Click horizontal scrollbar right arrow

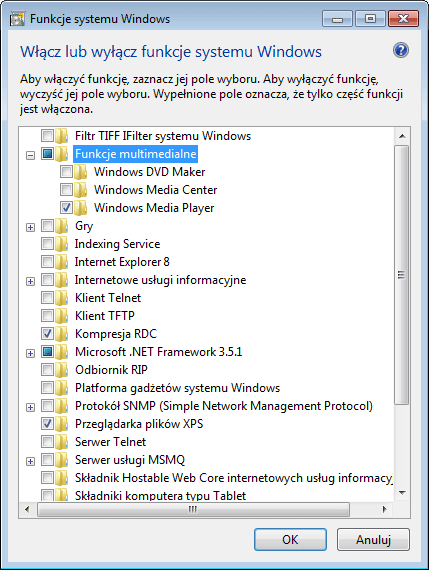pos(385,509)
